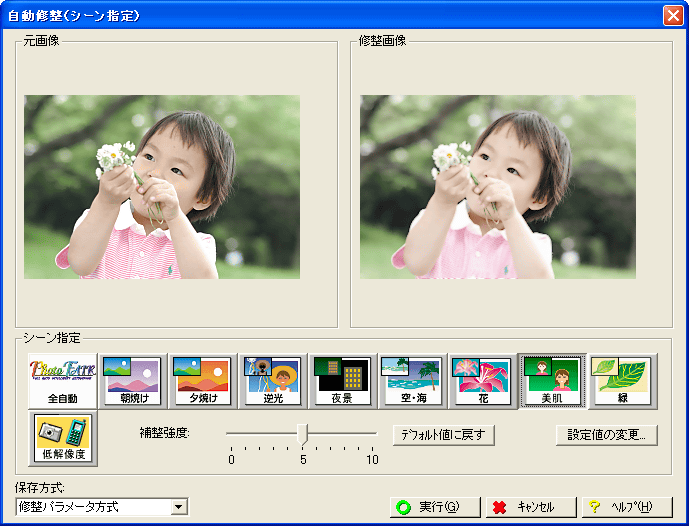Choose the 朝焼け sunrise scene icon
Screen dimensions: 689x526
pos(132,381)
